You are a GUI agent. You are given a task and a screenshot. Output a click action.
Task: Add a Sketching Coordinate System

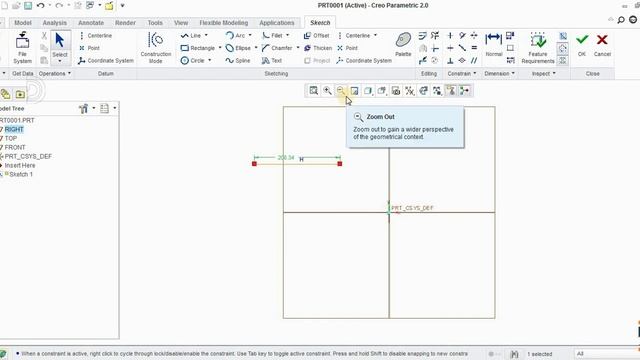(364, 60)
